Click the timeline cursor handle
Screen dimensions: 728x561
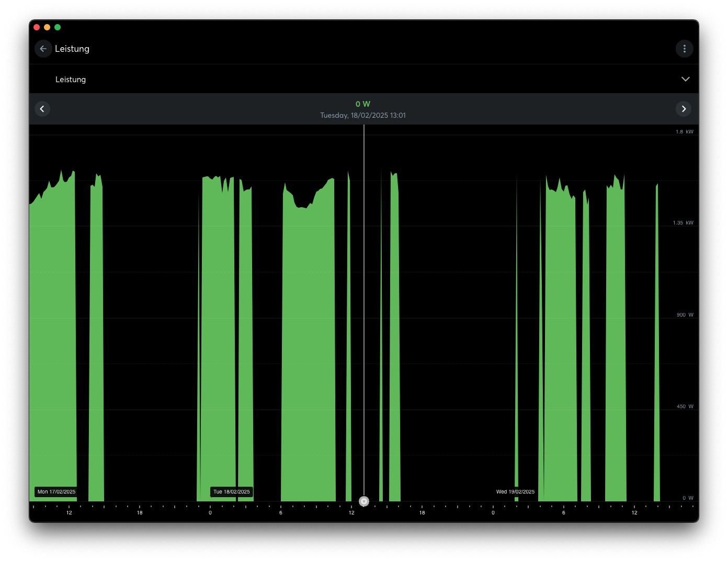coord(364,501)
